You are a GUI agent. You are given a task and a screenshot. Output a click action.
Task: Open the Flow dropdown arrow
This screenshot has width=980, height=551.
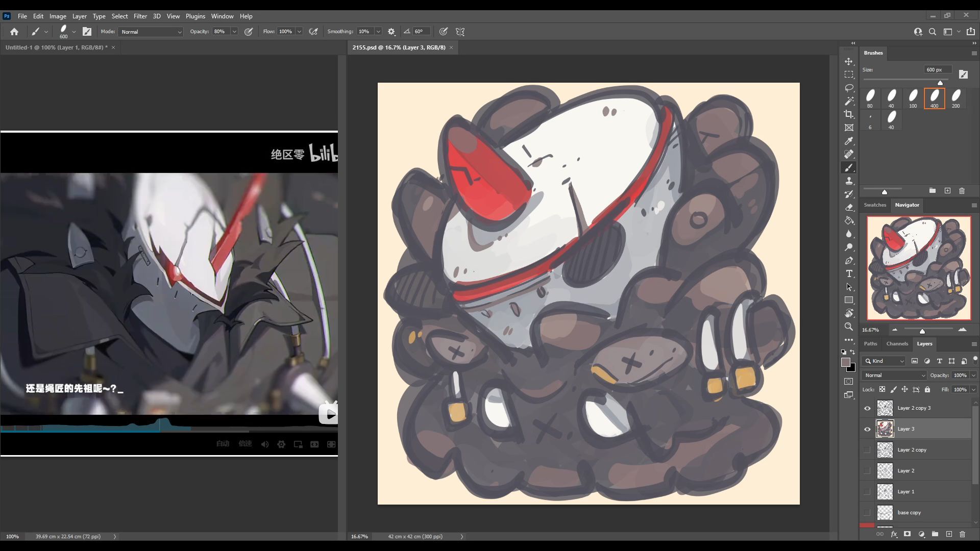299,32
